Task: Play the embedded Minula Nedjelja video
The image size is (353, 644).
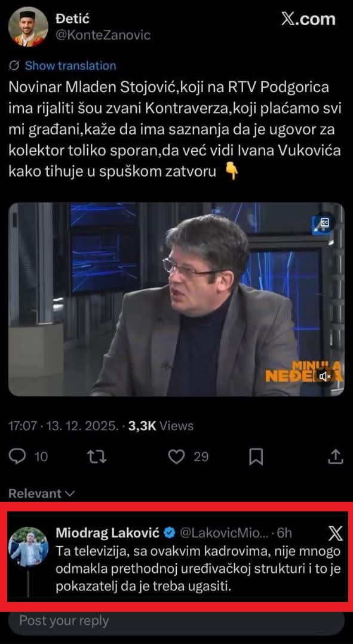Action: pyautogui.click(x=176, y=299)
